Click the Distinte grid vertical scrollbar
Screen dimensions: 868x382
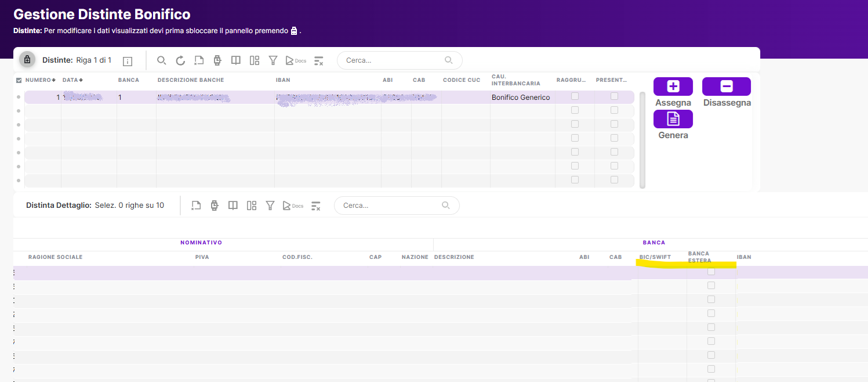coord(642,139)
